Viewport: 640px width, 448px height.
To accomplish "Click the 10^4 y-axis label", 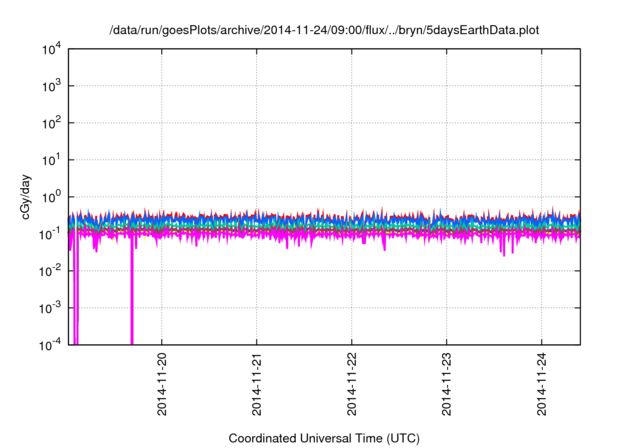I will pos(51,49).
